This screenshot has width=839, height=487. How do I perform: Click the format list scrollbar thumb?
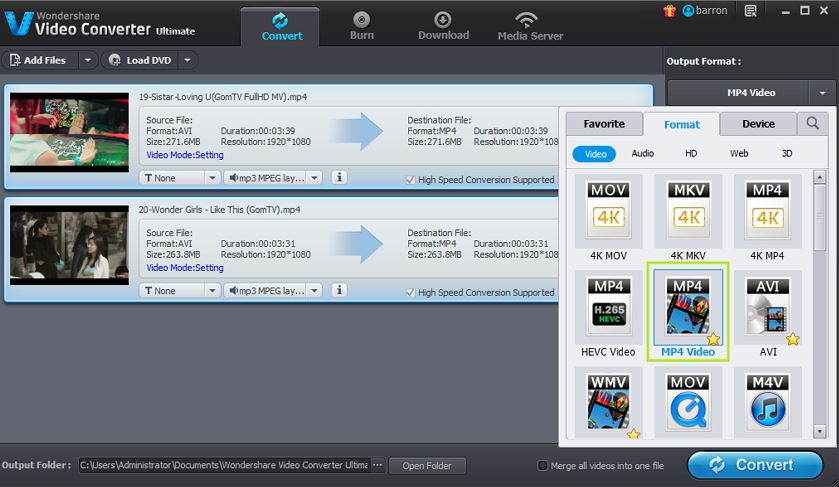(819, 217)
